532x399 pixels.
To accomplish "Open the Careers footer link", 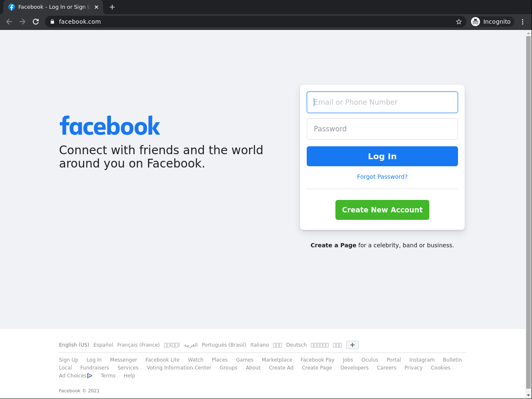I will click(387, 368).
